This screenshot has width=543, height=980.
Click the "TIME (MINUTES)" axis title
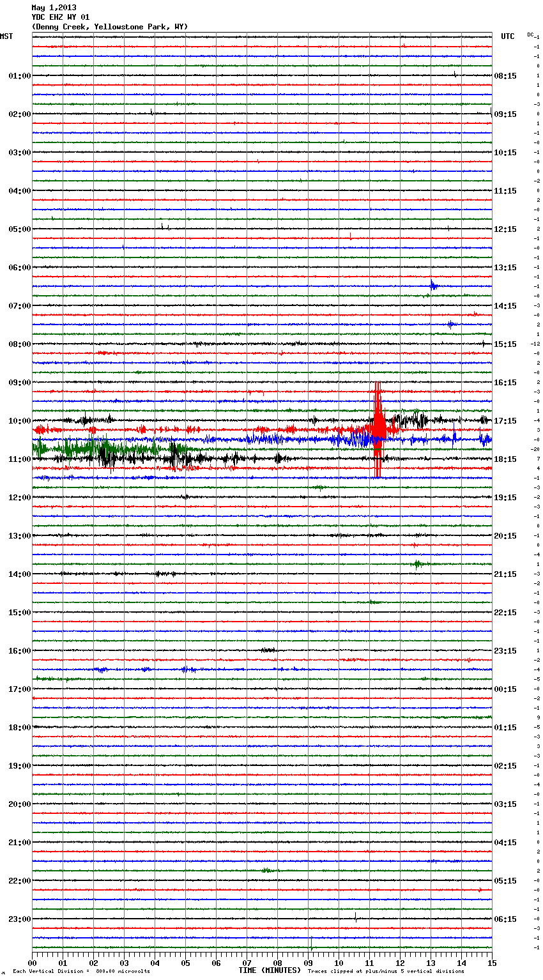[x=270, y=970]
